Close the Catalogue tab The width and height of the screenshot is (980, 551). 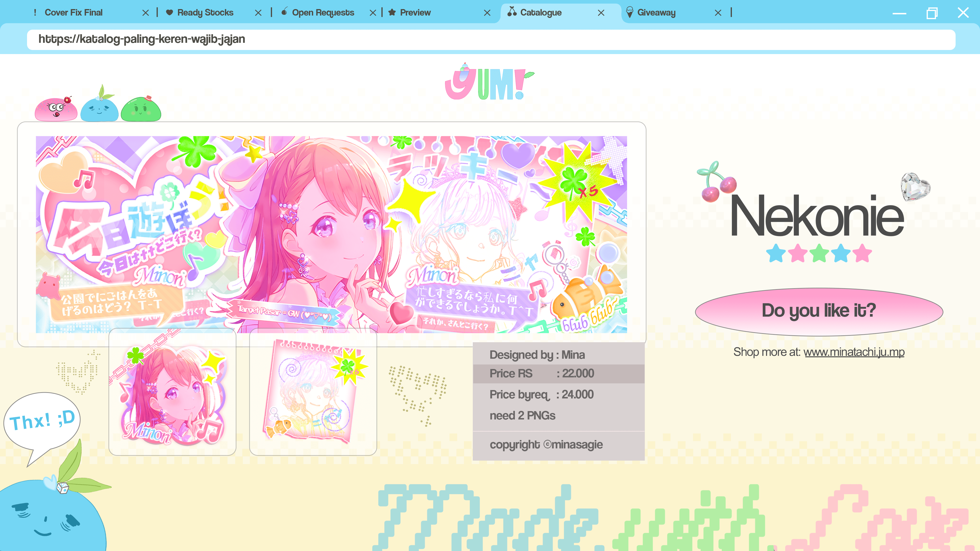tap(601, 13)
